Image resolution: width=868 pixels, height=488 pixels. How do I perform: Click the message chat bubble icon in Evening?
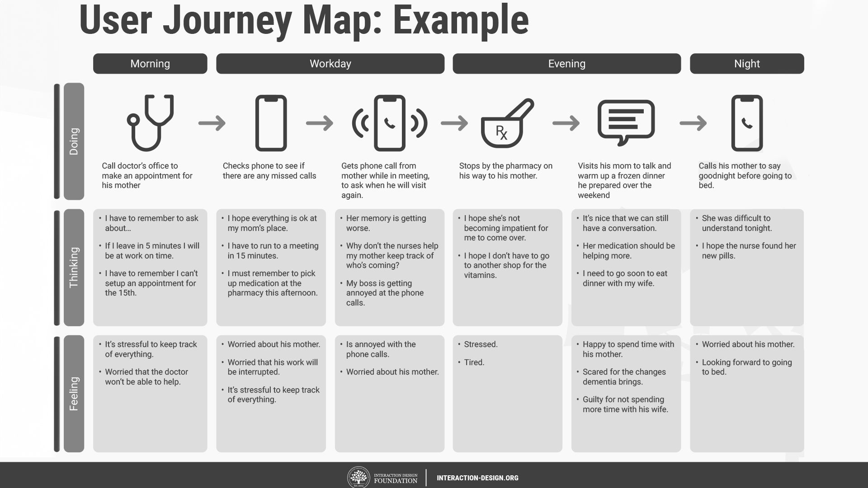coord(626,122)
